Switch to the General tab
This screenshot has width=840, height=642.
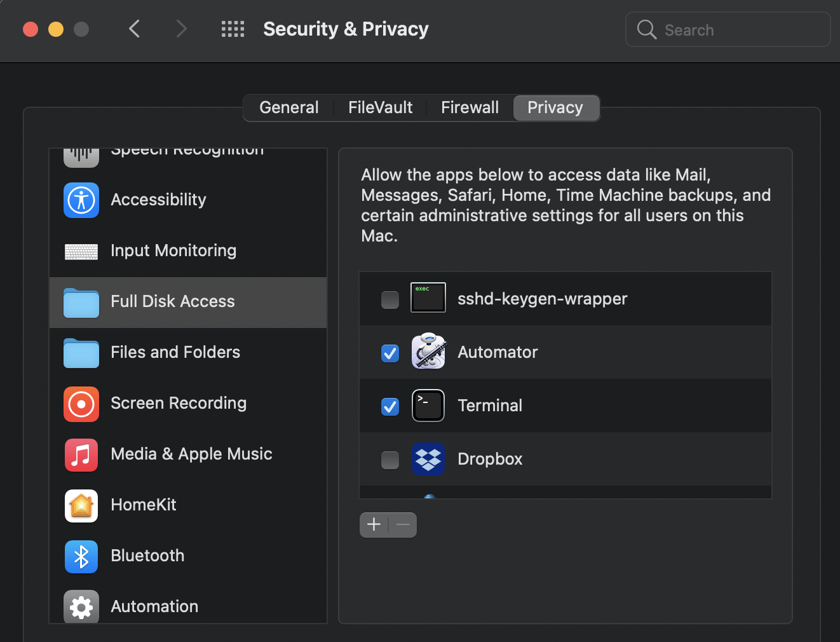tap(289, 108)
